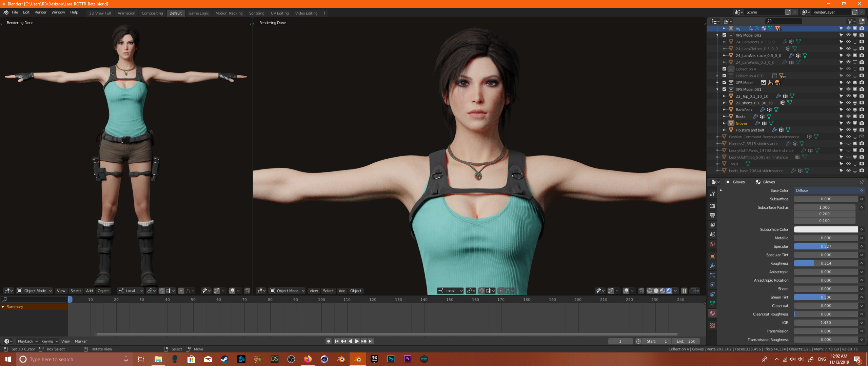The height and width of the screenshot is (366, 868).
Task: Toggle render camera icon for BackPack
Action: coord(862,110)
